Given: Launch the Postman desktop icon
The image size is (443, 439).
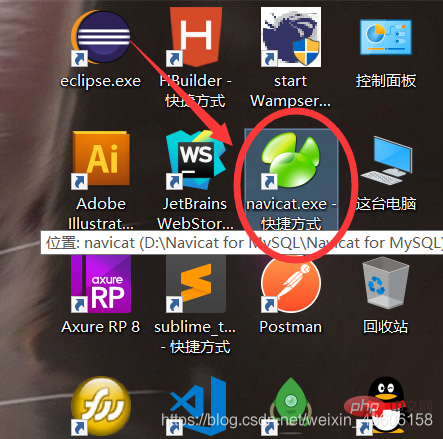Looking at the screenshot, I should 291,284.
